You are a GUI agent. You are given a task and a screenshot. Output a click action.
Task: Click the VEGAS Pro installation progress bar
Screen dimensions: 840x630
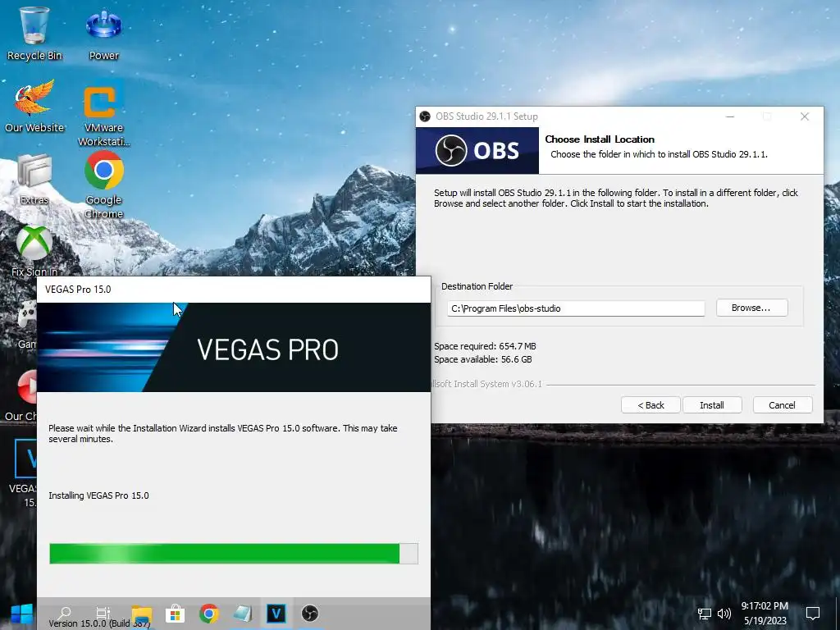[234, 554]
